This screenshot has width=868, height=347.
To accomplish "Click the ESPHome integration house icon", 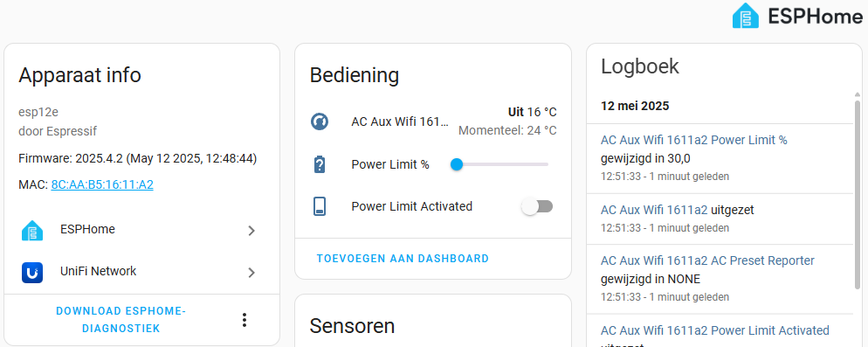I will coord(32,230).
